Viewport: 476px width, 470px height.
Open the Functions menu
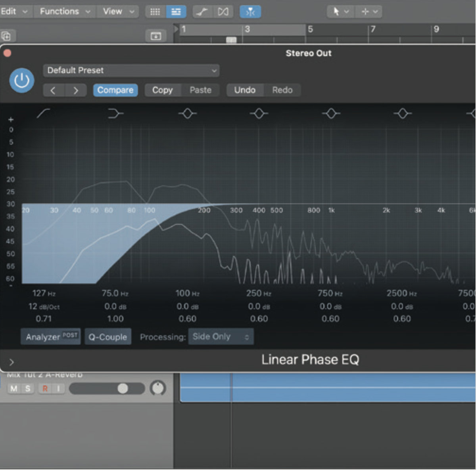(59, 11)
